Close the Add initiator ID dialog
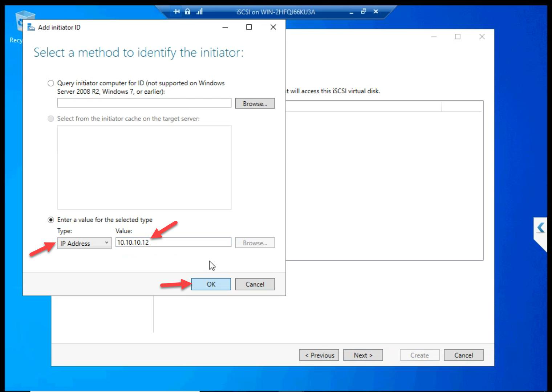 pos(273,27)
